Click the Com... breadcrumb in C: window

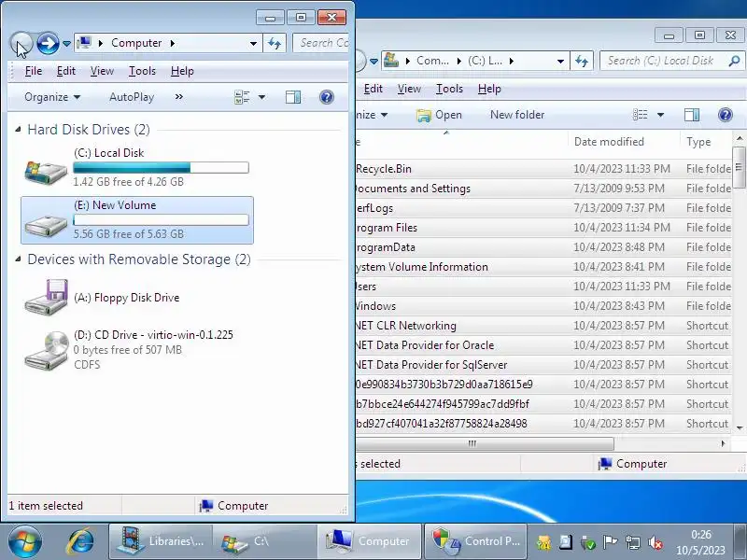click(x=432, y=61)
